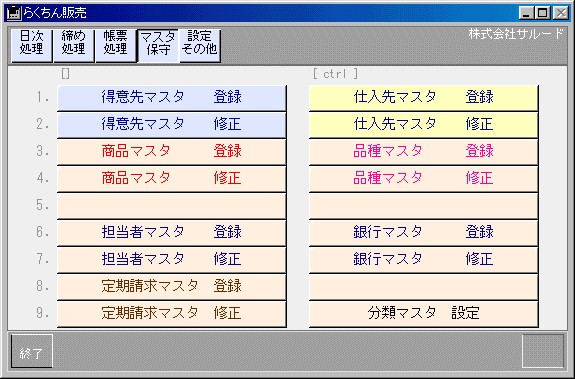Open 銀行マスタ 登録

[x=424, y=233]
